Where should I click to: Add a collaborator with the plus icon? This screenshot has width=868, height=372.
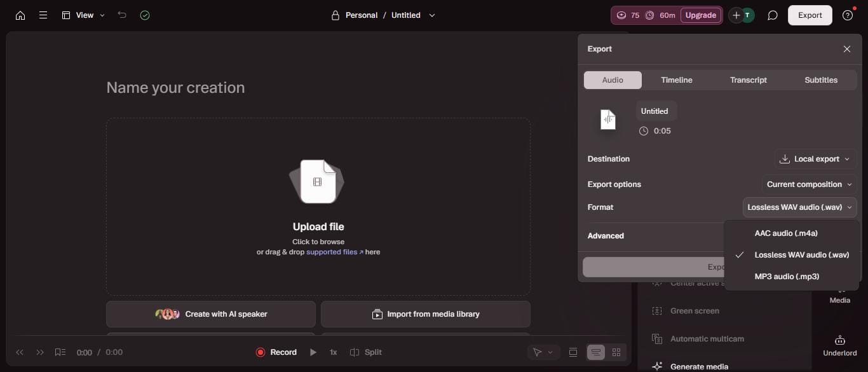click(736, 15)
